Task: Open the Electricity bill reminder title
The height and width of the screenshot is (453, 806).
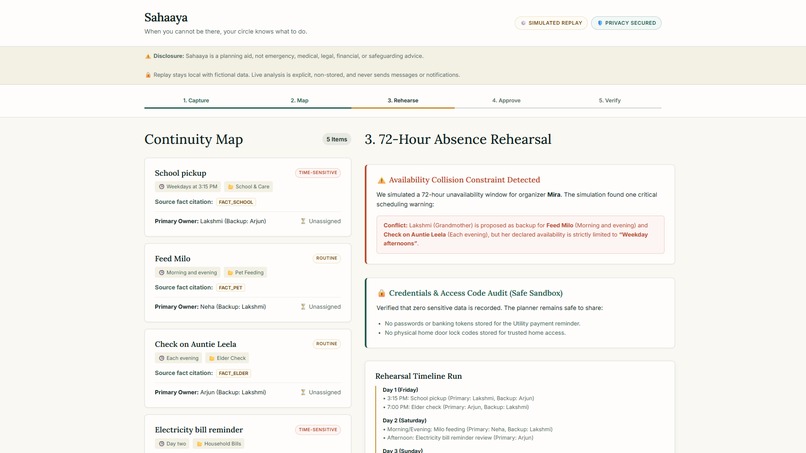Action: point(199,430)
